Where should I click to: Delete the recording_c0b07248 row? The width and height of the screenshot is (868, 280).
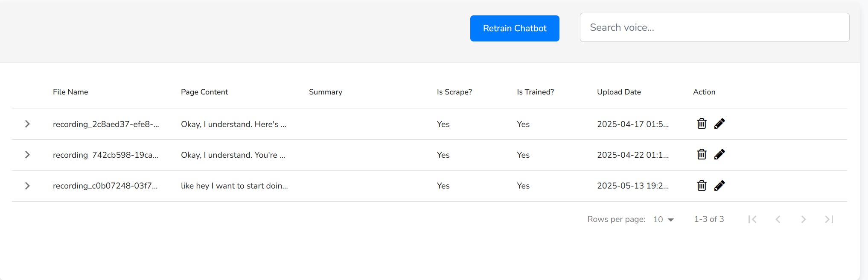[702, 186]
